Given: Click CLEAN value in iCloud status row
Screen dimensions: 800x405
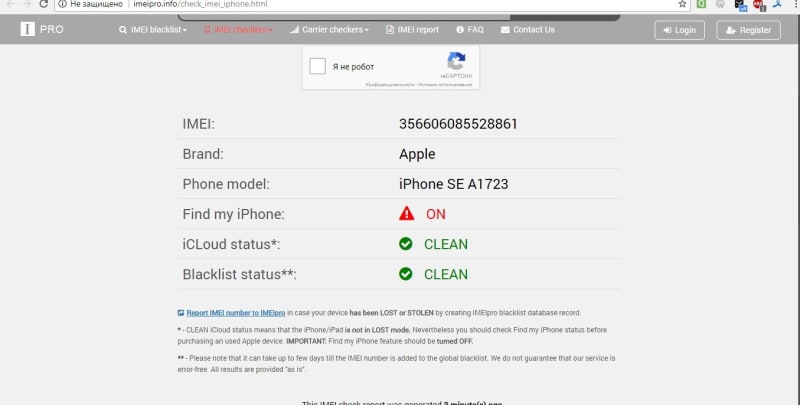Looking at the screenshot, I should (x=446, y=244).
